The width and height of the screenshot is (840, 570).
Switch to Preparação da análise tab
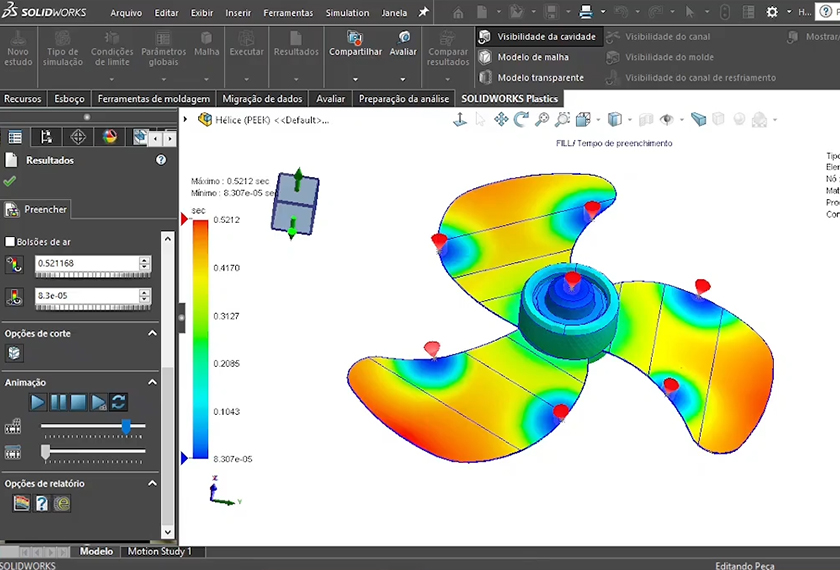(x=404, y=99)
